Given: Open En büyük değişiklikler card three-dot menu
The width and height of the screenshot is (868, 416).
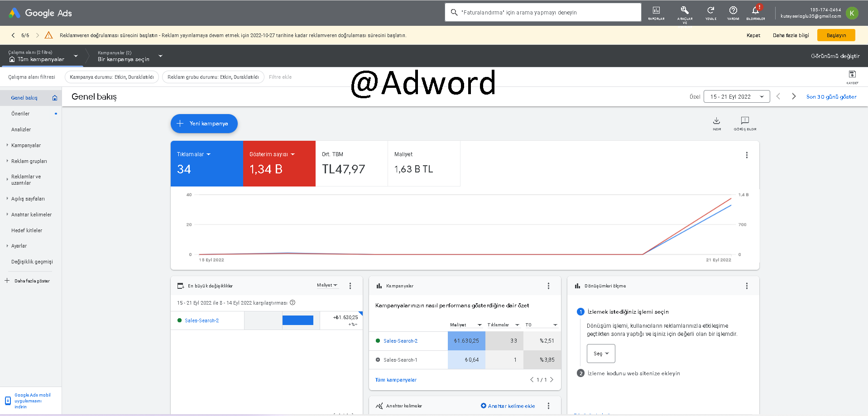Looking at the screenshot, I should 350,286.
